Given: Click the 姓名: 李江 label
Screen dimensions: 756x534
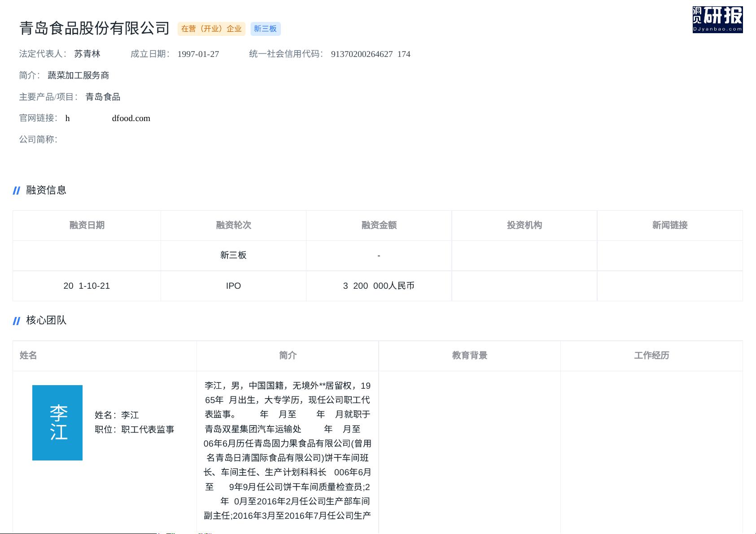Looking at the screenshot, I should click(x=117, y=415).
